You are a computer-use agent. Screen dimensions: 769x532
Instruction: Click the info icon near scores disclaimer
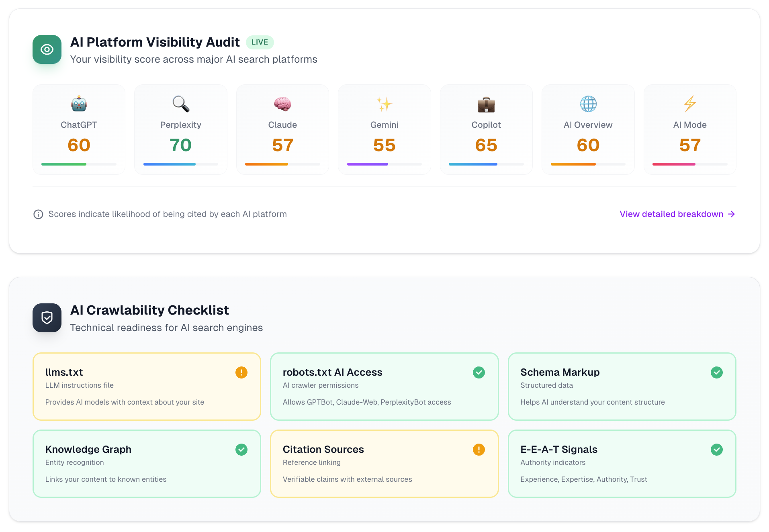38,214
